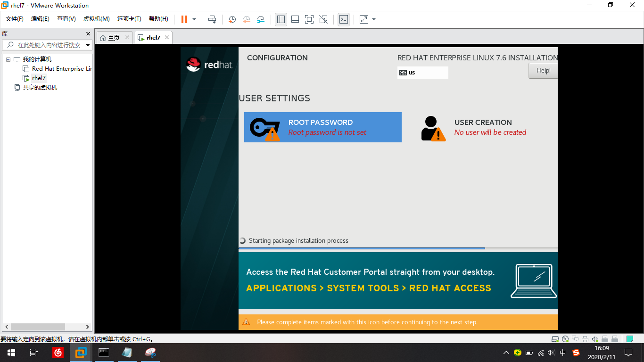Close the library panel

tap(88, 34)
